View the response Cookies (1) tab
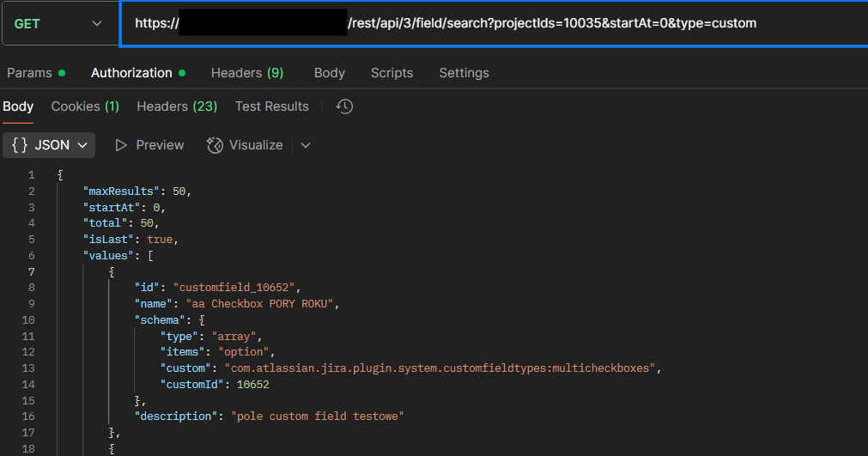 point(85,106)
